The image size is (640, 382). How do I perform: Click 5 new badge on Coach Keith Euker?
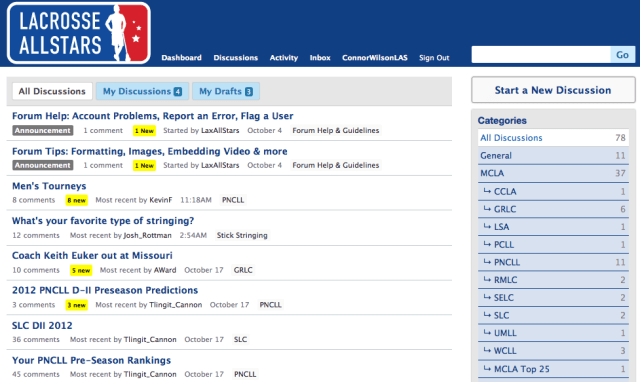pyautogui.click(x=81, y=270)
